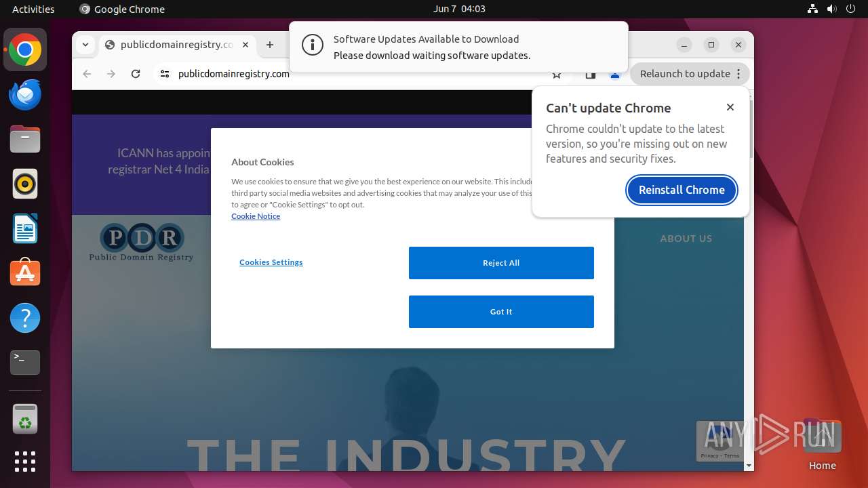The width and height of the screenshot is (868, 488).
Task: Open the Files manager in the dock
Action: click(25, 140)
